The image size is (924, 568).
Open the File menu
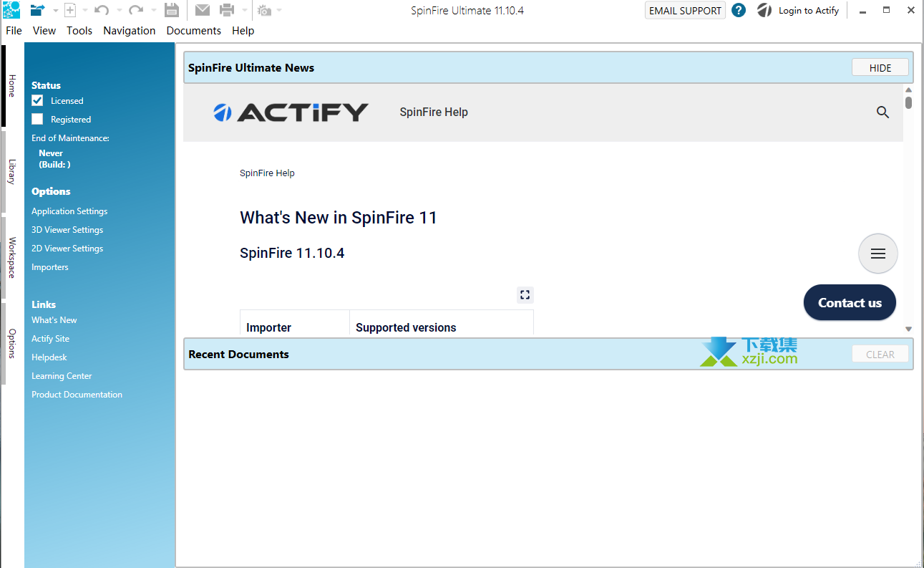pos(14,30)
